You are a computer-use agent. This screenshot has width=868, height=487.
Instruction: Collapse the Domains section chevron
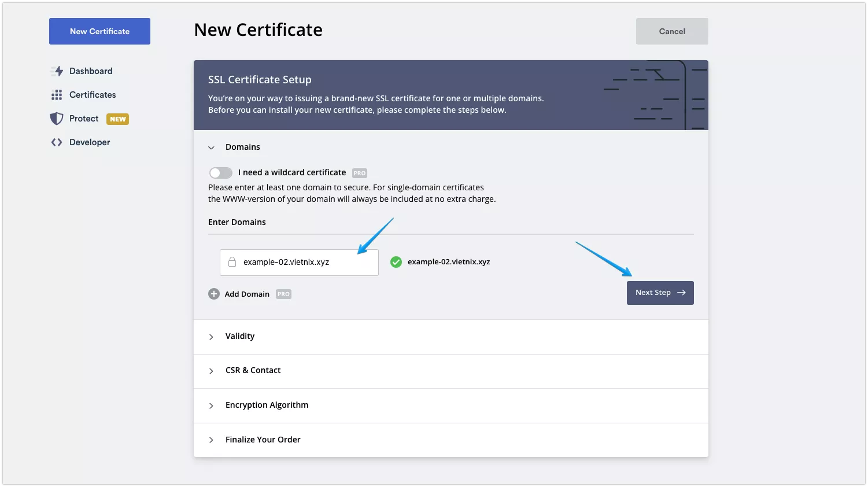212,147
